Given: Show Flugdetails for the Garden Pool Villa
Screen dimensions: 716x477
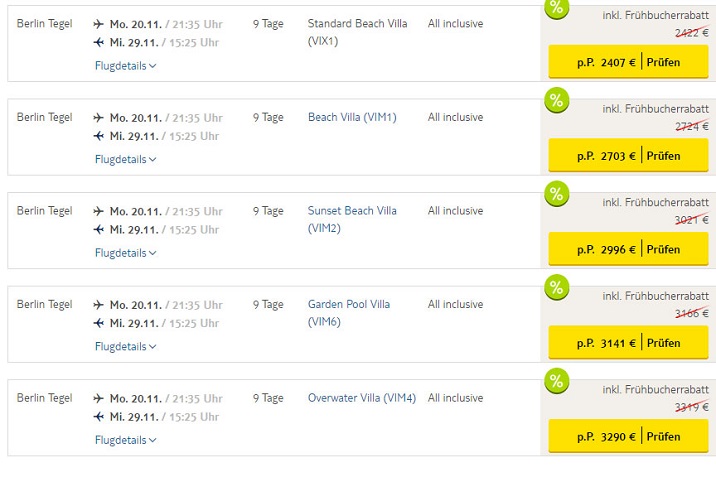Looking at the screenshot, I should 125,346.
